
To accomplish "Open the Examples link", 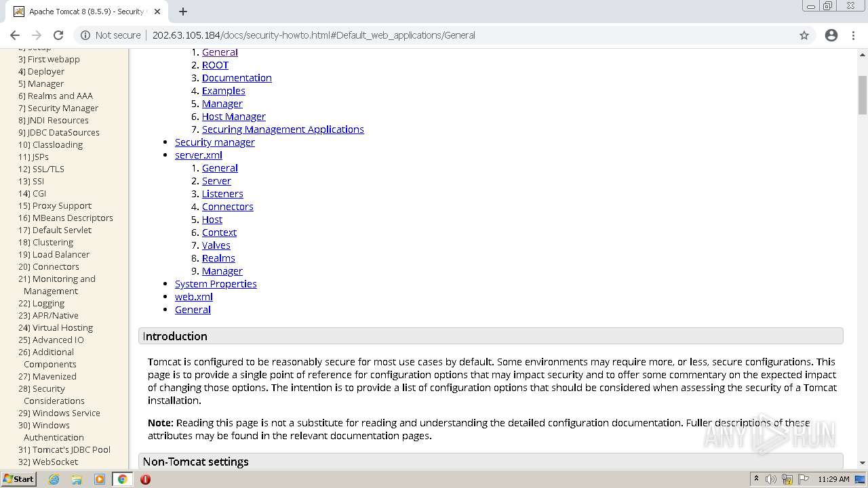I will (224, 91).
